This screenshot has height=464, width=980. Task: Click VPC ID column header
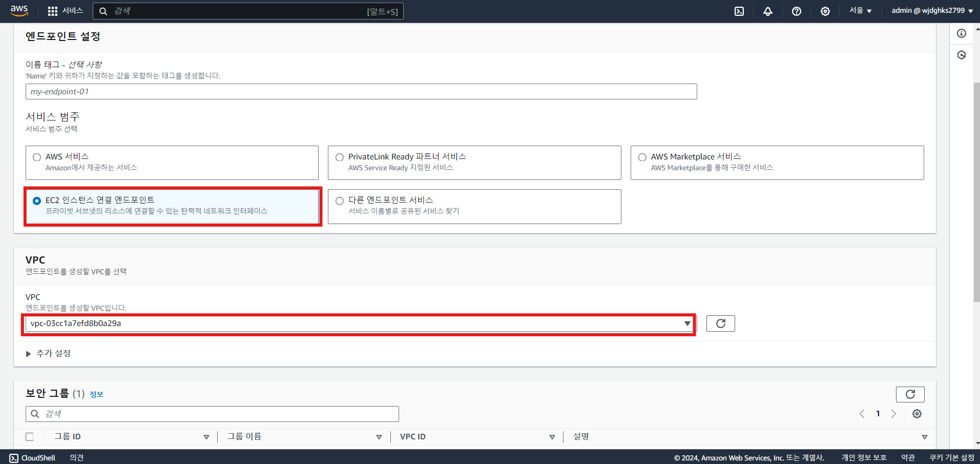pos(413,437)
